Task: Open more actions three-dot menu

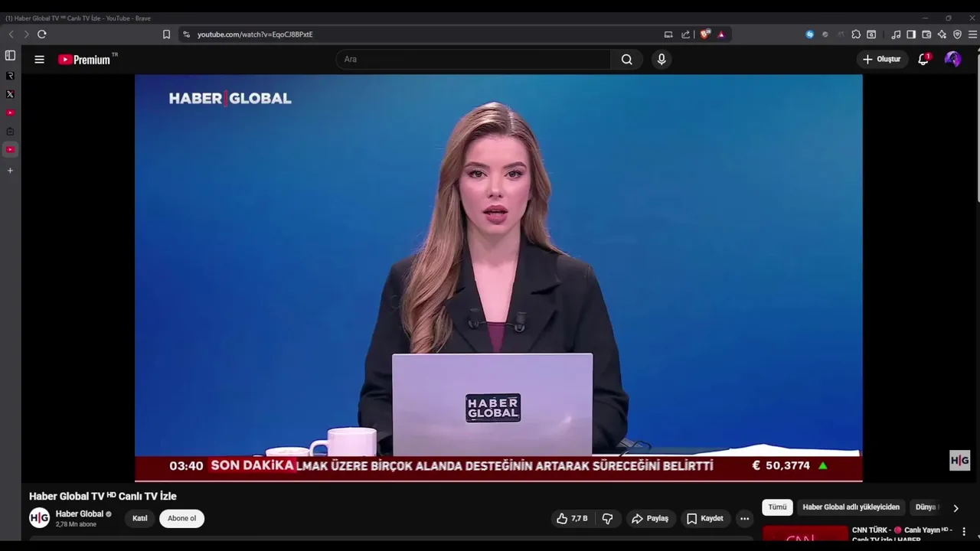Action: [x=744, y=518]
